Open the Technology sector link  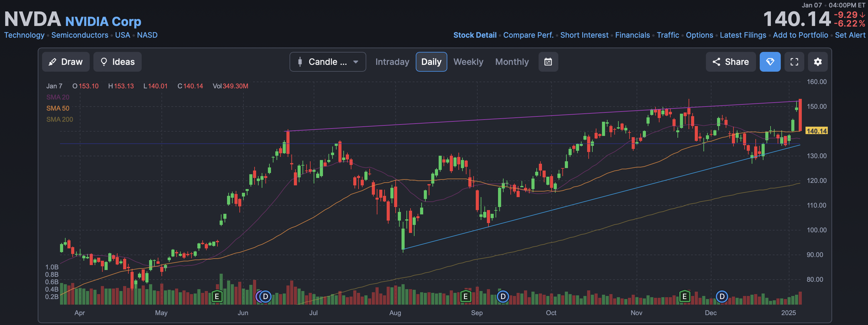(x=24, y=35)
